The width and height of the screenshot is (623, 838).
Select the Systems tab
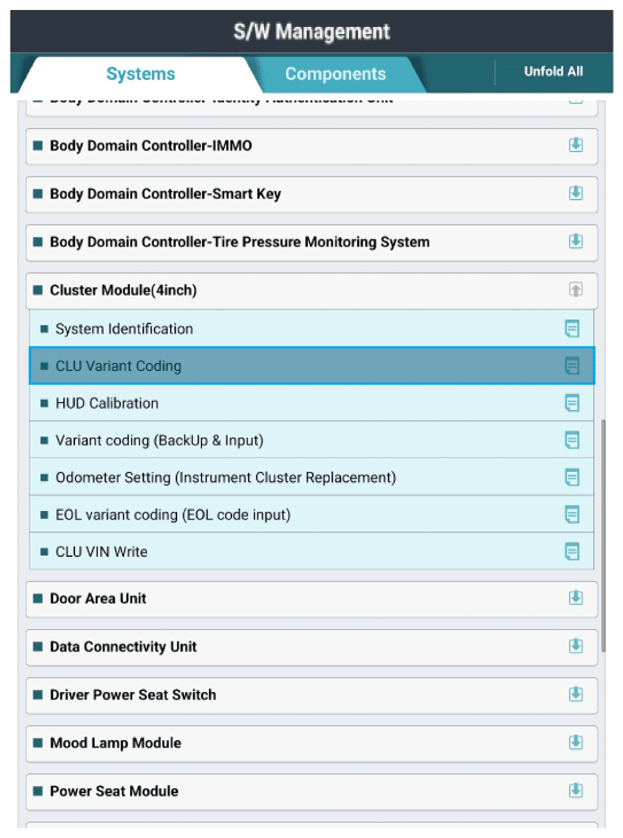click(x=141, y=74)
